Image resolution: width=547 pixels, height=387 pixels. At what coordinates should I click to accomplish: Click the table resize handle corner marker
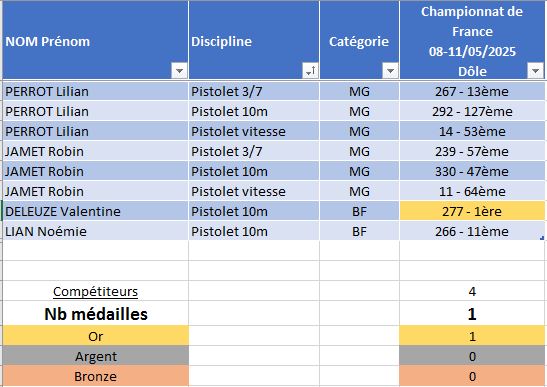tap(542, 238)
